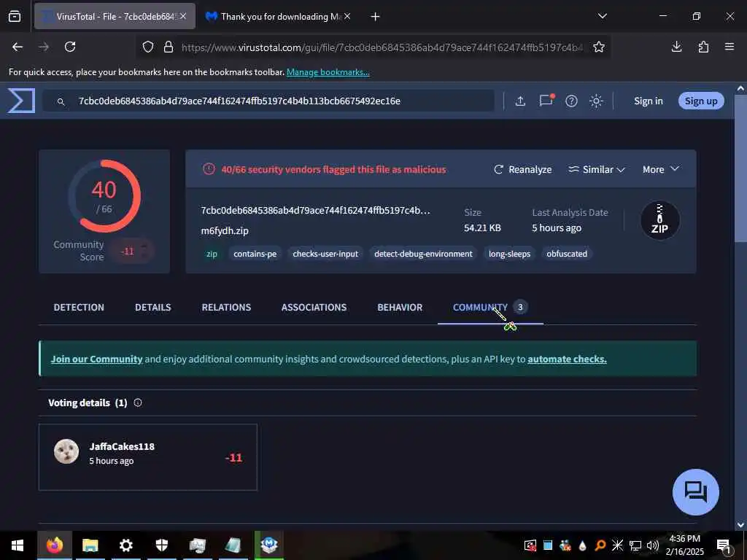Viewport: 747px width, 560px height.
Task: Click the page vertical scrollbar thumb
Action: click(740, 167)
